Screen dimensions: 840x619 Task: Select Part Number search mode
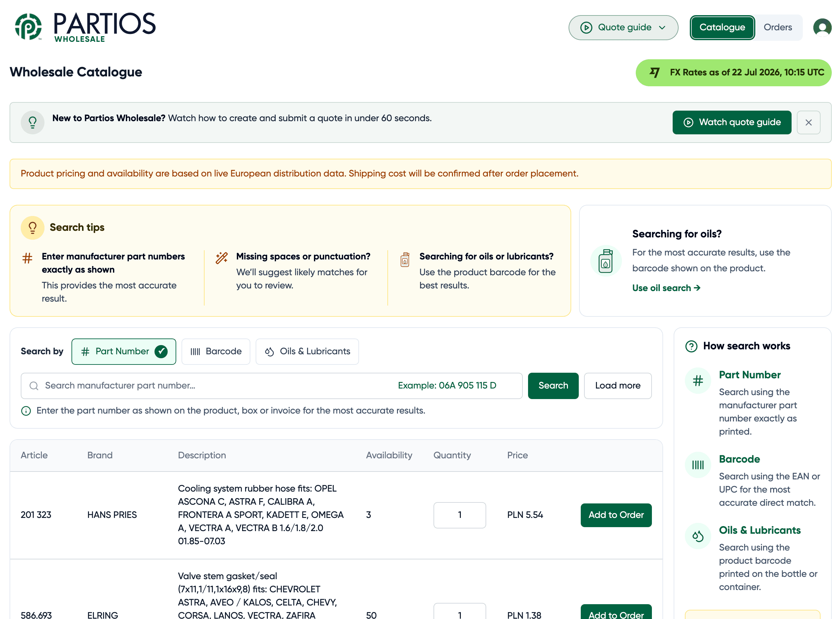[124, 351]
